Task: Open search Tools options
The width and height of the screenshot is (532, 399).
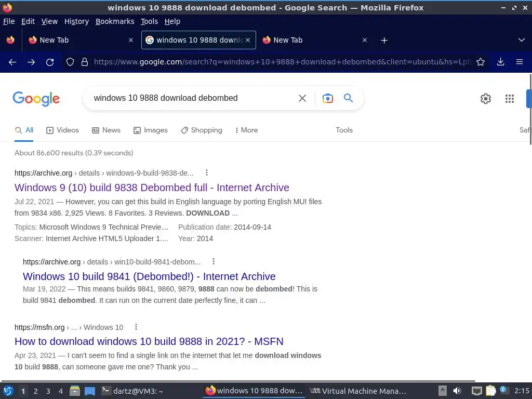Action: click(x=344, y=130)
